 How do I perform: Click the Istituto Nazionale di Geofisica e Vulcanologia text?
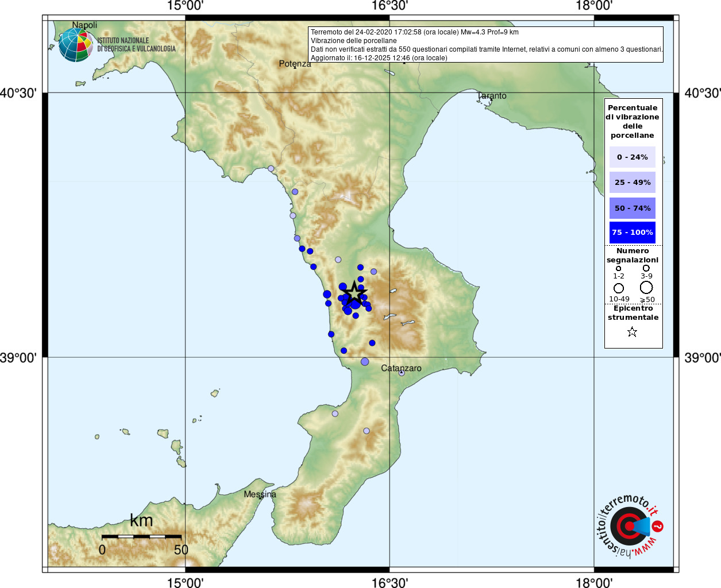[136, 45]
